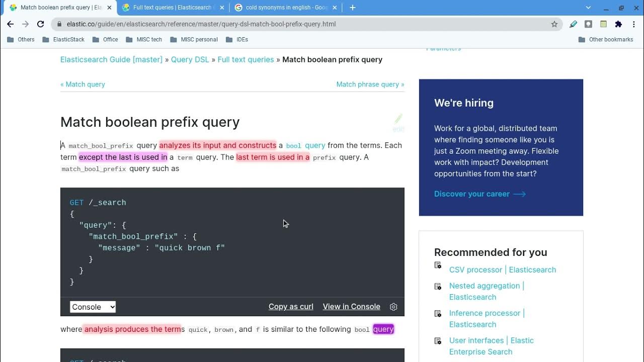
Task: Open the highlighter extension icon
Action: [573, 24]
